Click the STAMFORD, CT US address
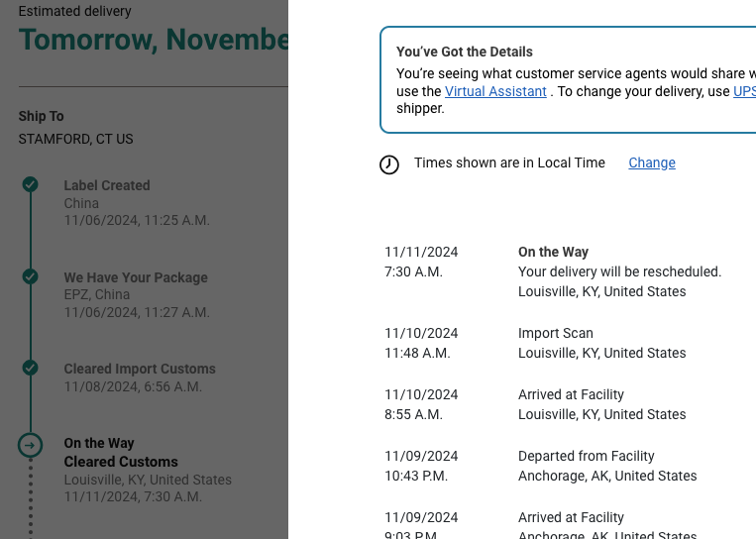 click(75, 139)
